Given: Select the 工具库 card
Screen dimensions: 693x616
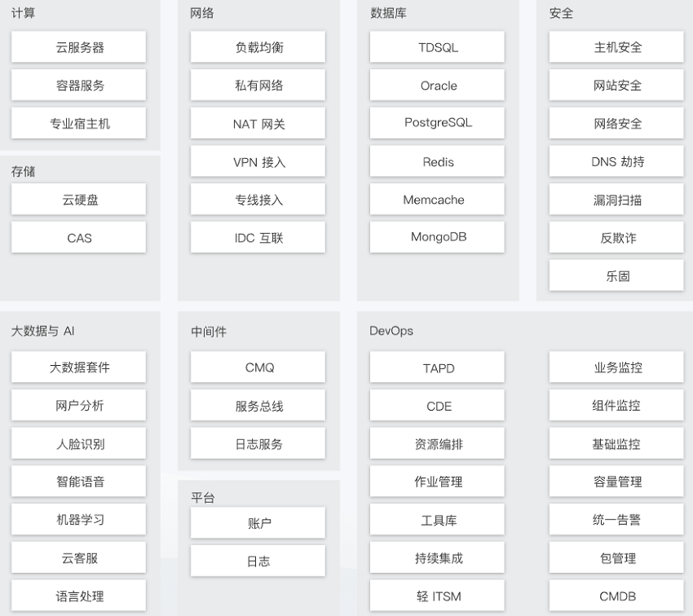Looking at the screenshot, I should click(x=437, y=519).
